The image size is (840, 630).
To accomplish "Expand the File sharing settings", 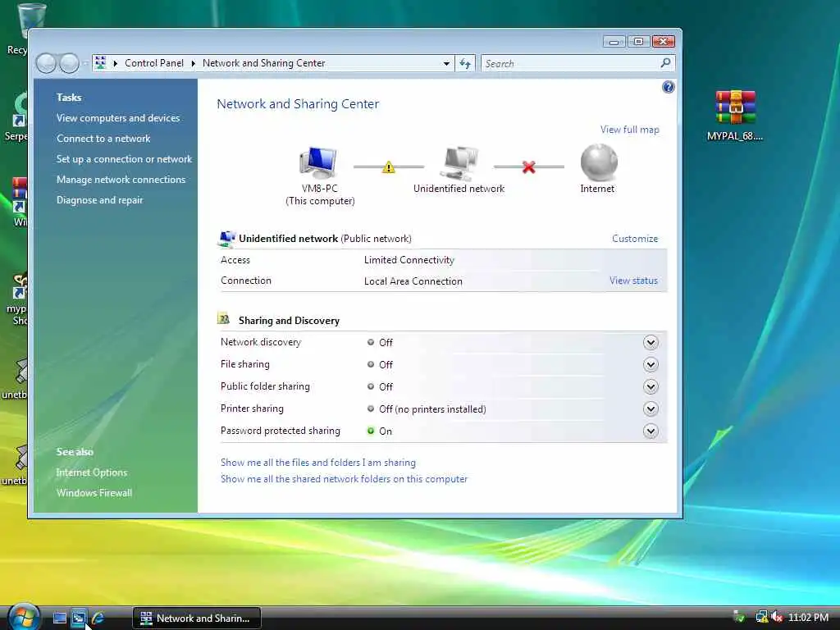I will pos(651,364).
